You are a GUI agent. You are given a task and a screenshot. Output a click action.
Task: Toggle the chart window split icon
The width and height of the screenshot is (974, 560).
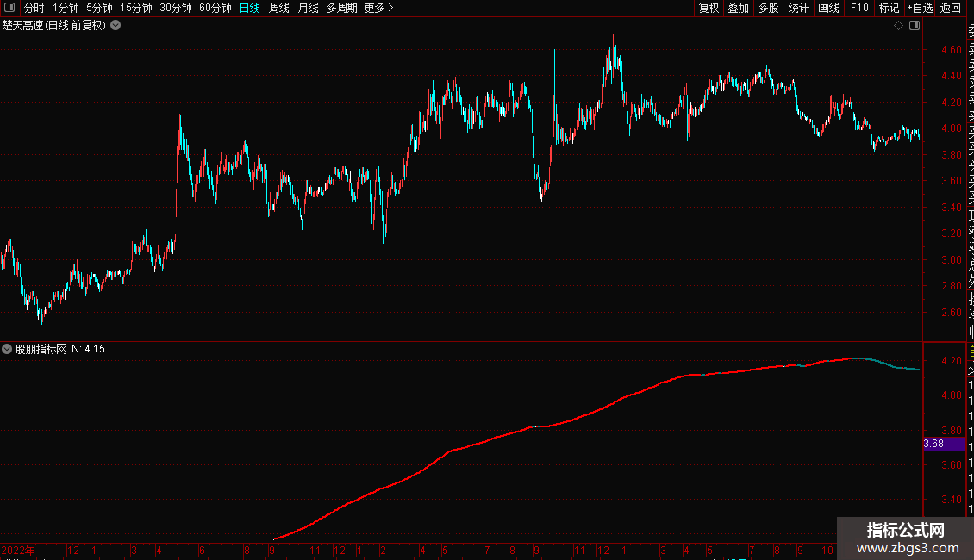(x=915, y=26)
